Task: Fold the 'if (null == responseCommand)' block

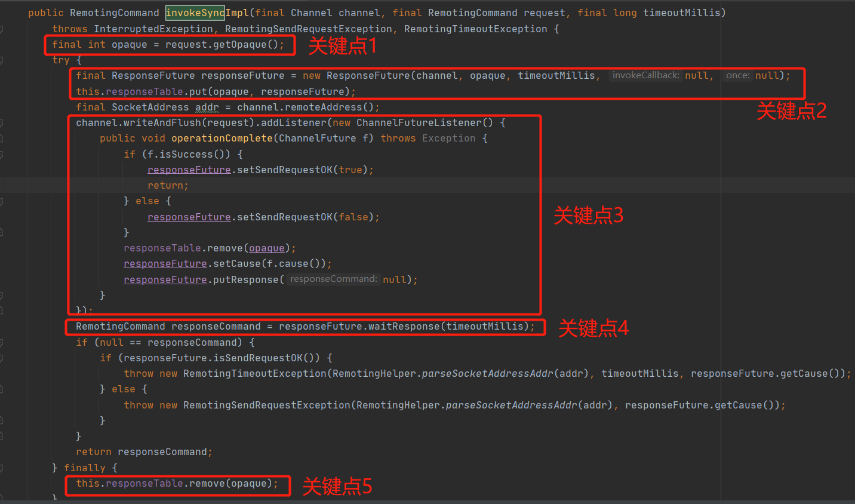Action: click(2, 343)
